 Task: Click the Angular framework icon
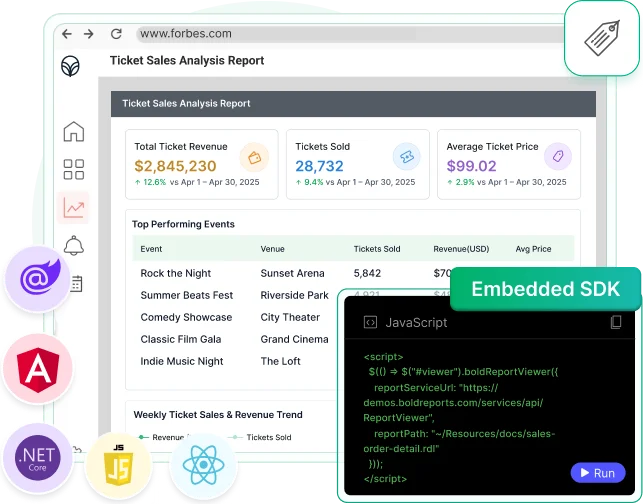(38, 368)
